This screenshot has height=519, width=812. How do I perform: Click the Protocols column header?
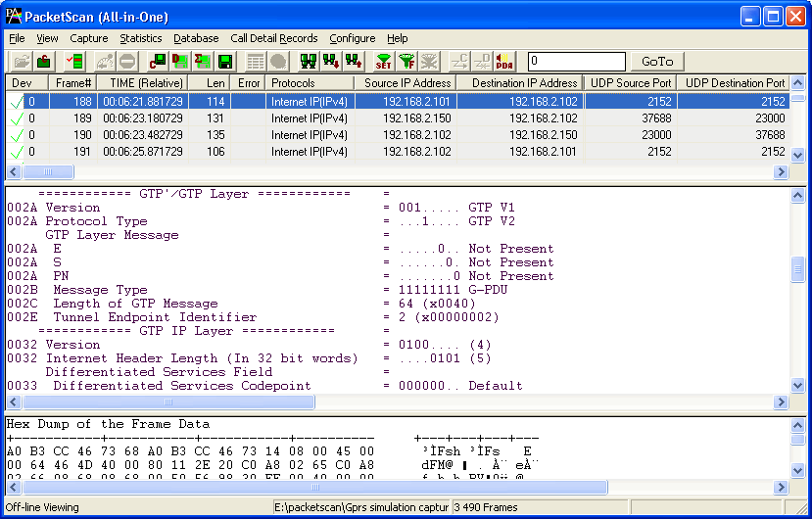click(310, 83)
